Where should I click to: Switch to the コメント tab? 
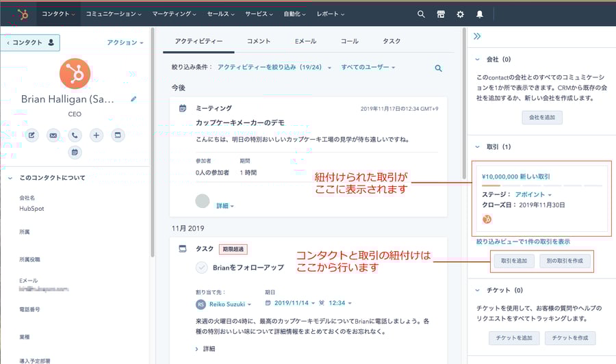tap(259, 41)
